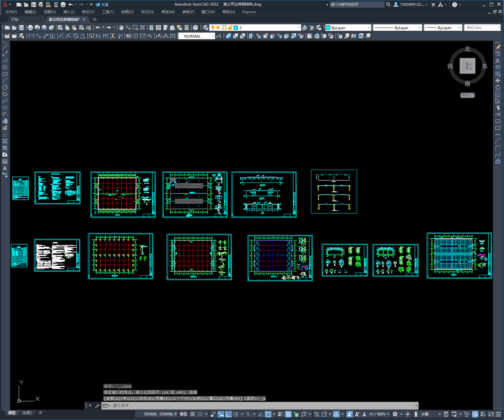
Task: Select the Table draw tool
Action: pyautogui.click(x=5, y=161)
